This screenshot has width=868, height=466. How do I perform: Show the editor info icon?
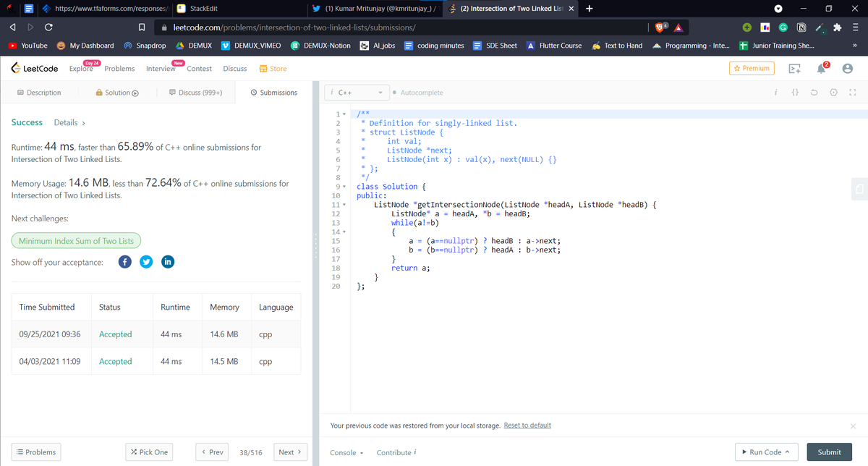(775, 93)
